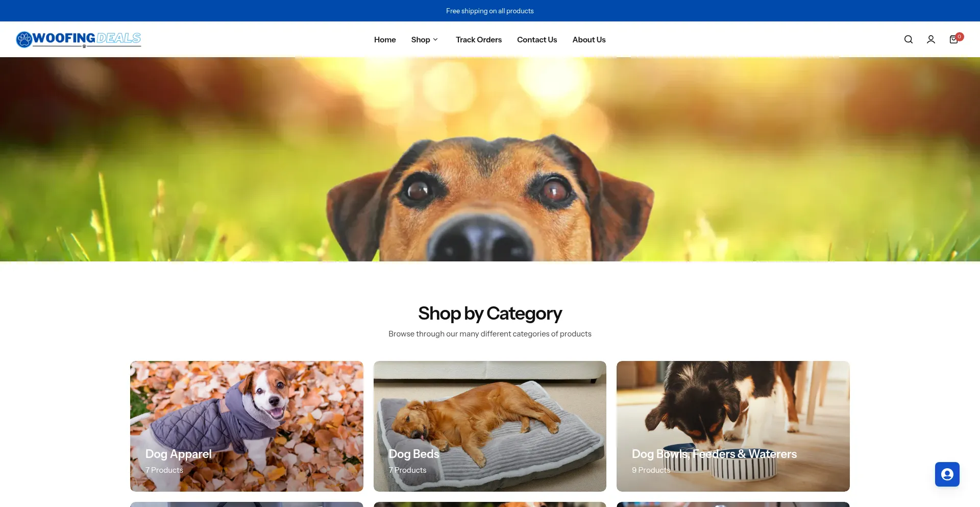
Task: Open the Shop menu item
Action: click(x=421, y=40)
